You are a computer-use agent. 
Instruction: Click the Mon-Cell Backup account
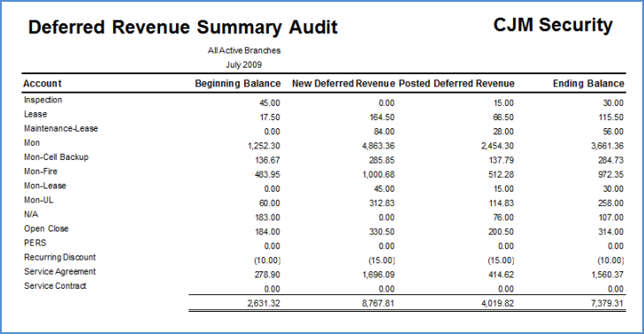click(x=57, y=157)
